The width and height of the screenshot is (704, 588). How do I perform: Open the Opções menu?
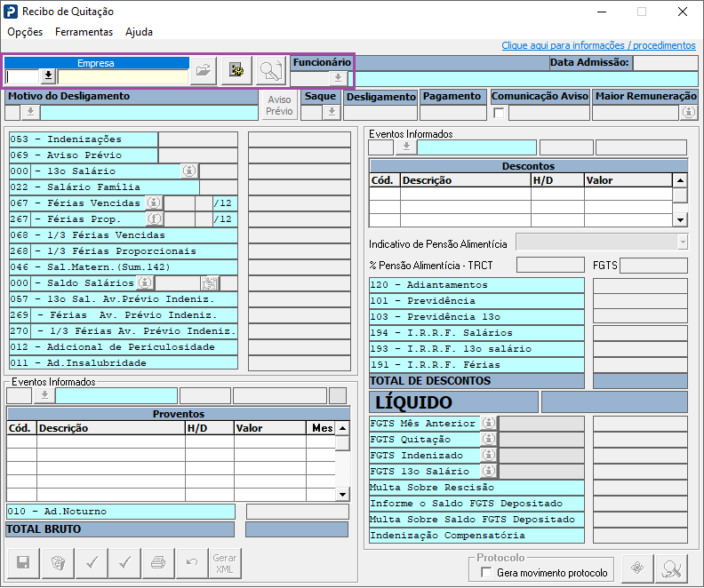pyautogui.click(x=25, y=32)
